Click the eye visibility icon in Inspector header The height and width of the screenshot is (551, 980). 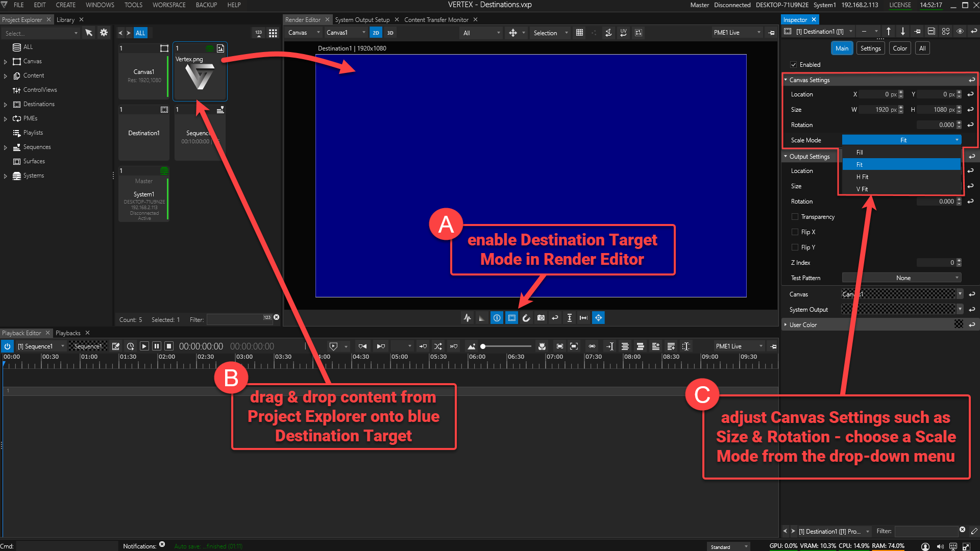pos(960,31)
